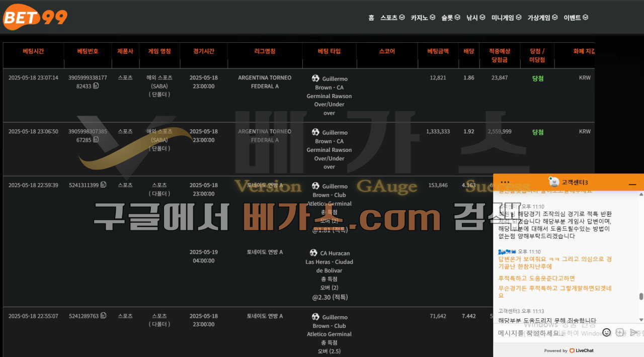
Task: Click the 베팅금액 column header
Action: coord(438,51)
